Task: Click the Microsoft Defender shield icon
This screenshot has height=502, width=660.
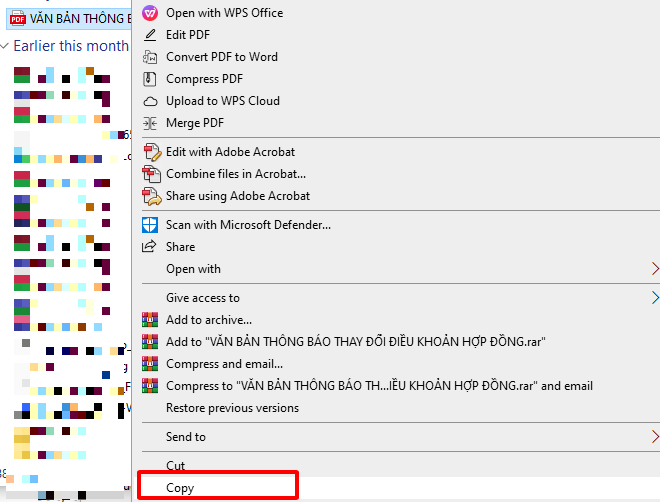Action: coord(151,225)
